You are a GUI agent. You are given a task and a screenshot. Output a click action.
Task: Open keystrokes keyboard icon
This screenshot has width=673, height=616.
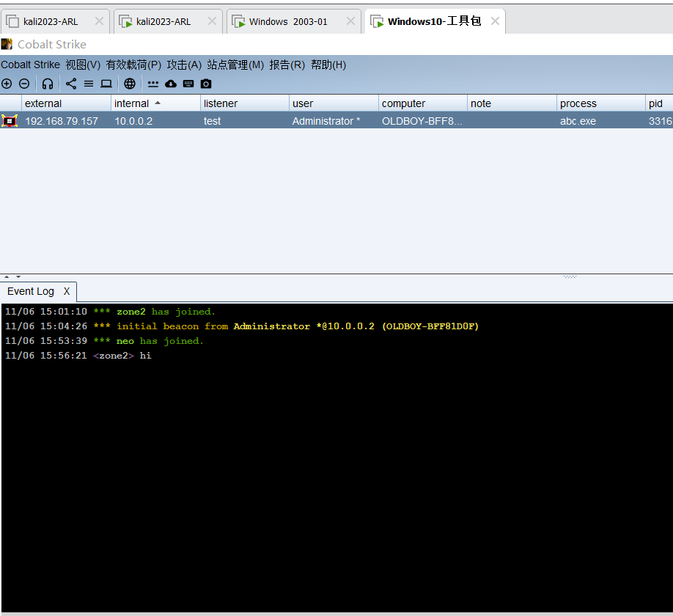[x=188, y=84]
